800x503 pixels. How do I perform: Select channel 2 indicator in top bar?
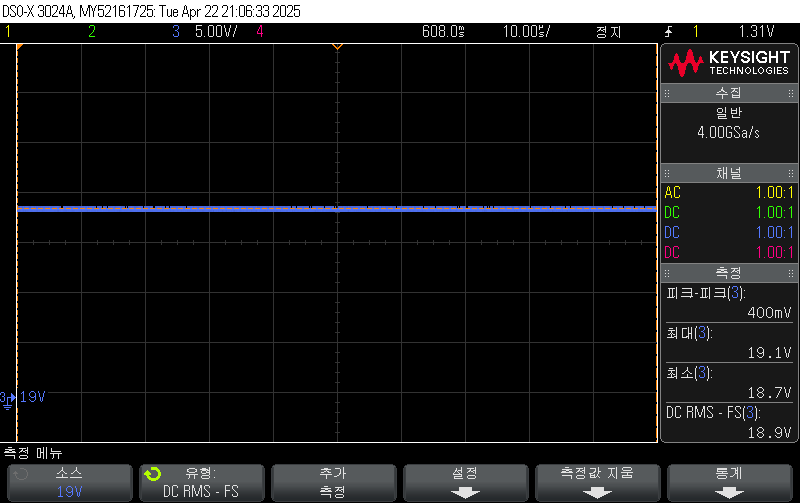coord(92,32)
